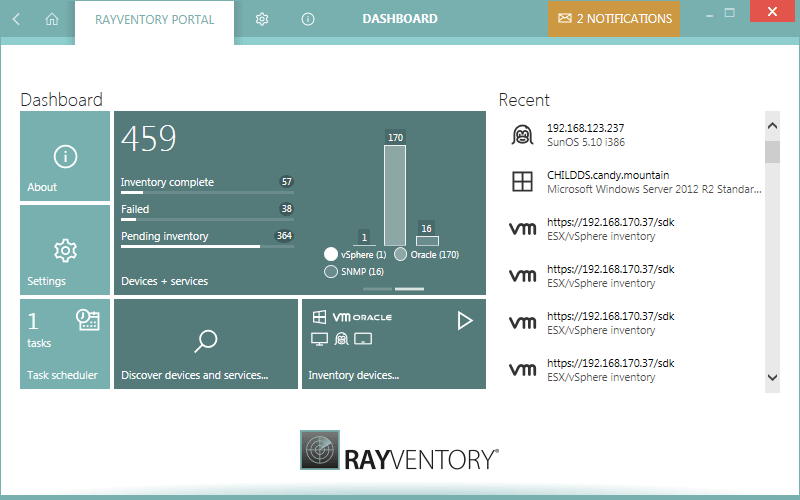Click Windows icon beside CHILDDS.candy.mountain
800x500 pixels.
522,182
